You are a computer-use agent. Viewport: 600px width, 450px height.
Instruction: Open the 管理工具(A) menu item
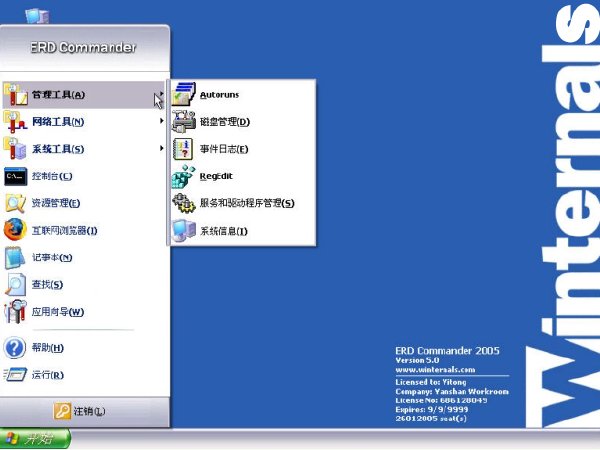tap(84, 95)
